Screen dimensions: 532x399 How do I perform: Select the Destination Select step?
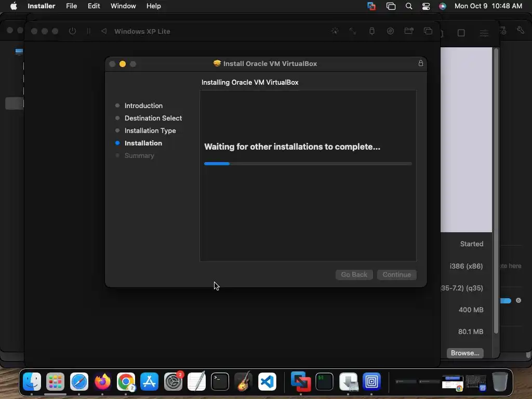[153, 118]
